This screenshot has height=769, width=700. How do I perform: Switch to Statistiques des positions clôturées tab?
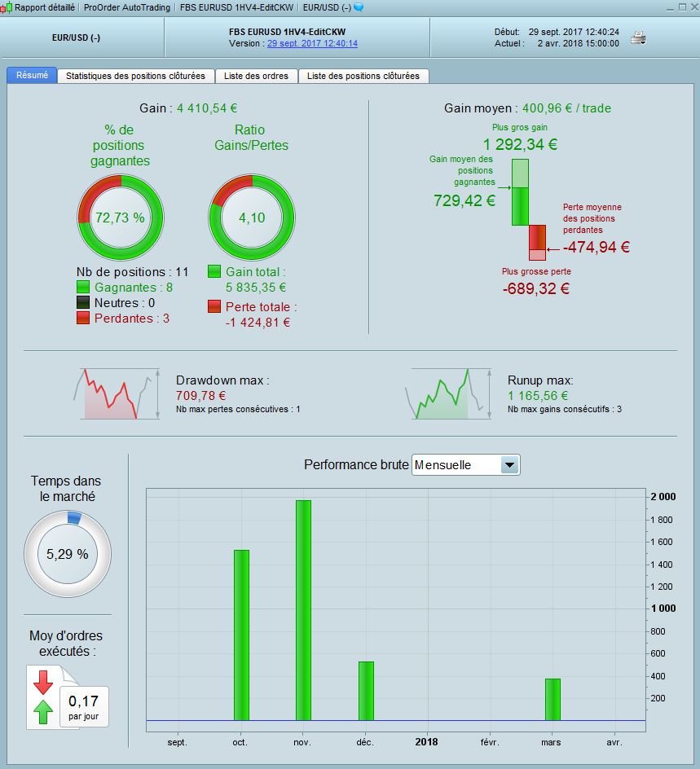point(135,76)
